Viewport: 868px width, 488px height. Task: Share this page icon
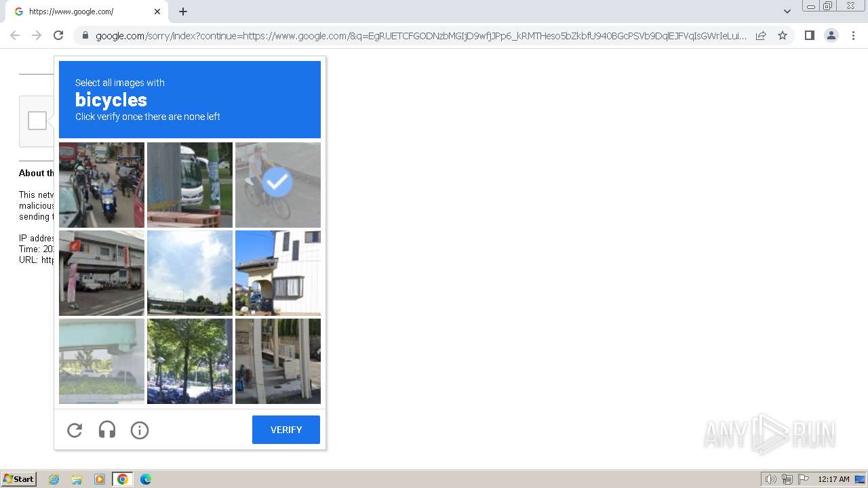[x=761, y=35]
